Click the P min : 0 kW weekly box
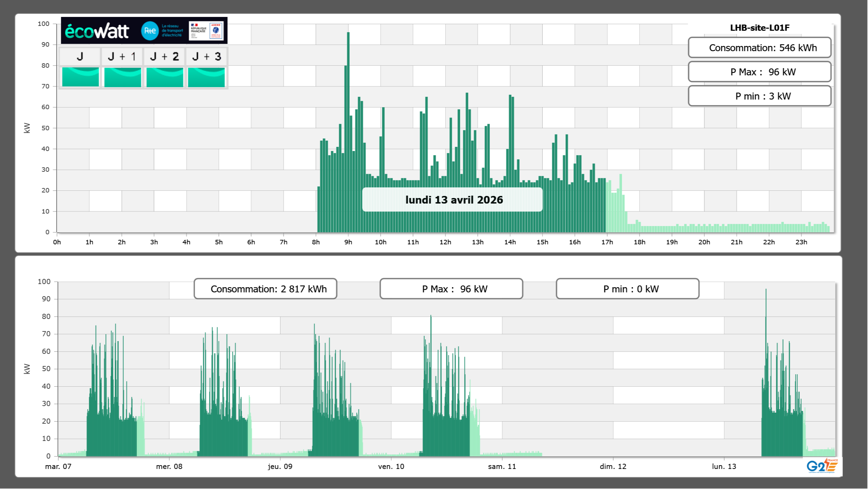868x489 pixels. coord(627,289)
